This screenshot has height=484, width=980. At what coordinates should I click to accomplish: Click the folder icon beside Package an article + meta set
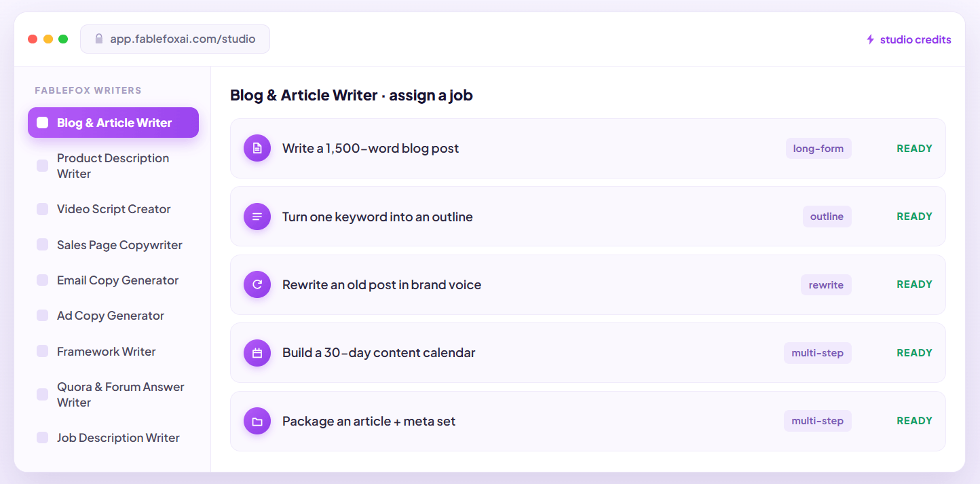[257, 421]
